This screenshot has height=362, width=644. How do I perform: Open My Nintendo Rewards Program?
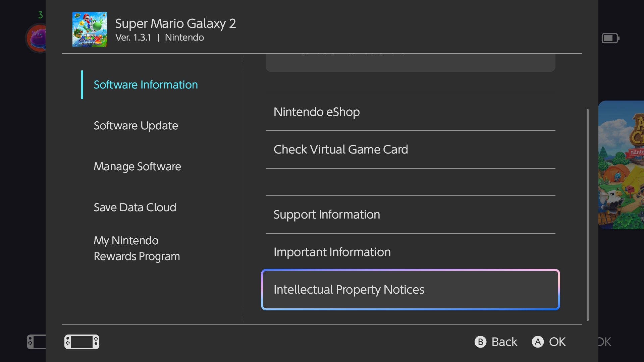click(137, 248)
